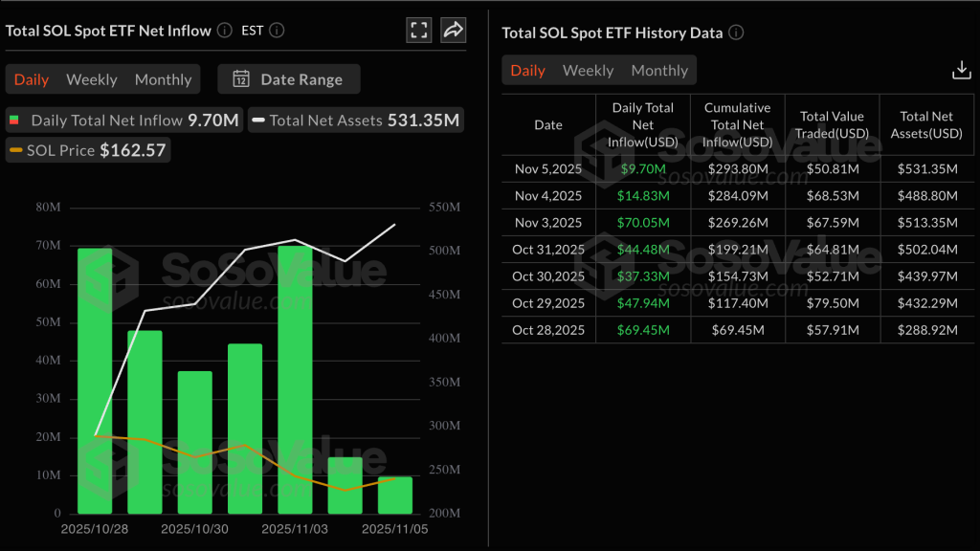The height and width of the screenshot is (551, 980).
Task: Select Monthly tab in History Data table
Action: coord(659,71)
